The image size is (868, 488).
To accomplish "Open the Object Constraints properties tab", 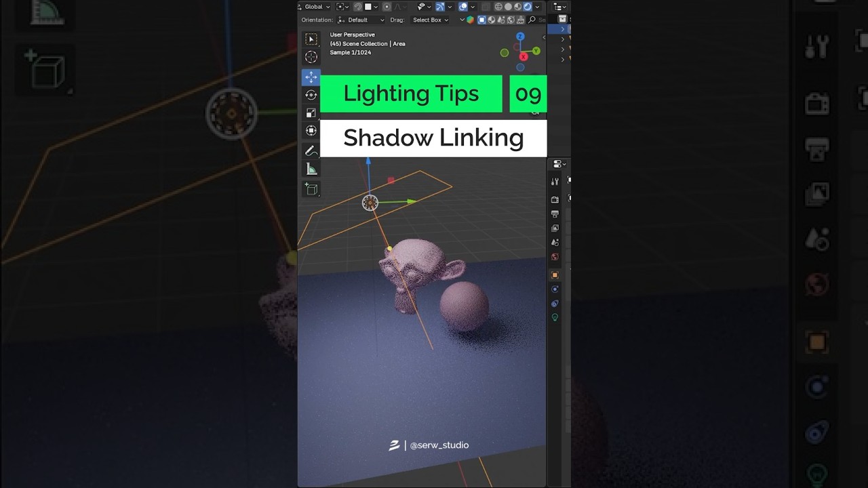I will pos(555,304).
